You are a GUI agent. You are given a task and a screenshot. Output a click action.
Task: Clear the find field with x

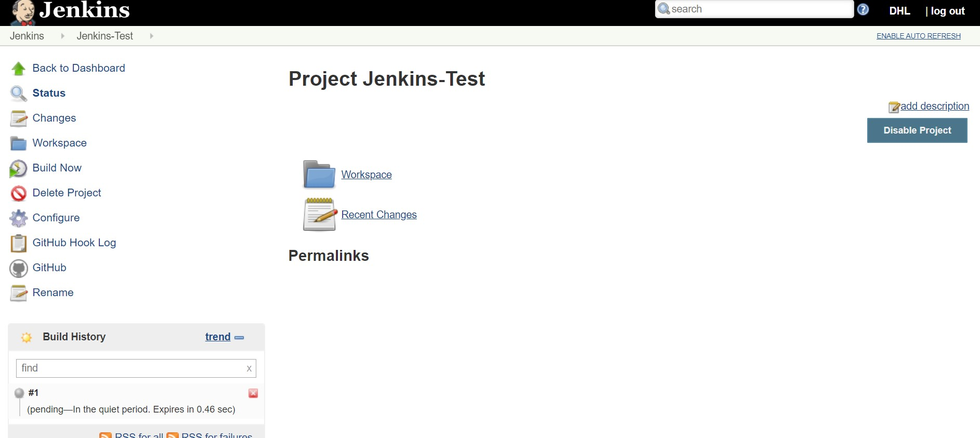coord(249,368)
